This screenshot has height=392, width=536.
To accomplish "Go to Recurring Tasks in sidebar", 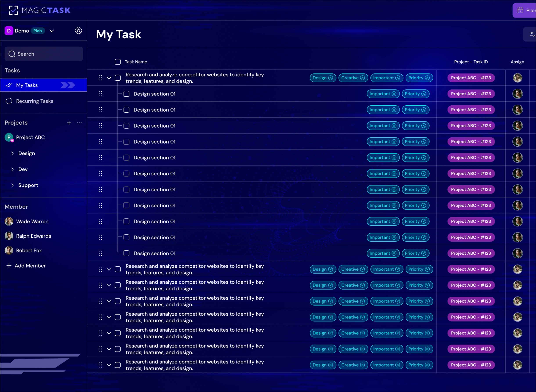I will pyautogui.click(x=35, y=101).
